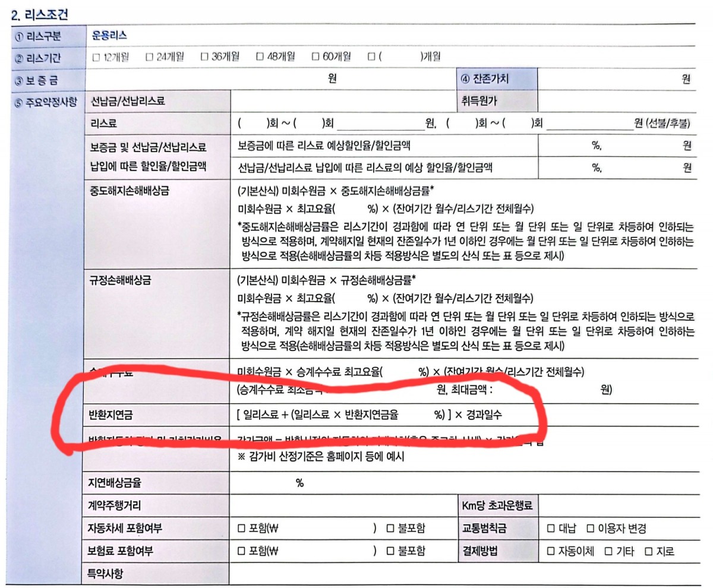The height and width of the screenshot is (588, 713).
Task: Check the 12개월 lease period box
Action: coord(96,57)
